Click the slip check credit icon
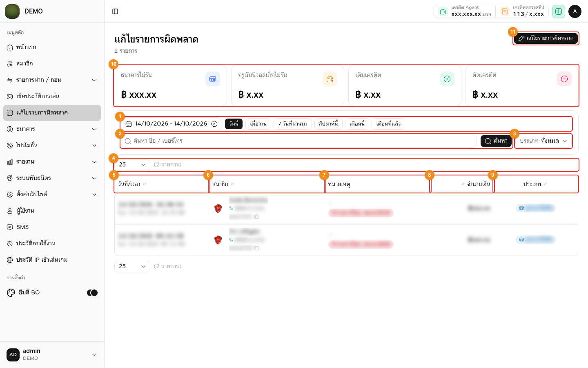The height and width of the screenshot is (368, 588). coord(505,11)
